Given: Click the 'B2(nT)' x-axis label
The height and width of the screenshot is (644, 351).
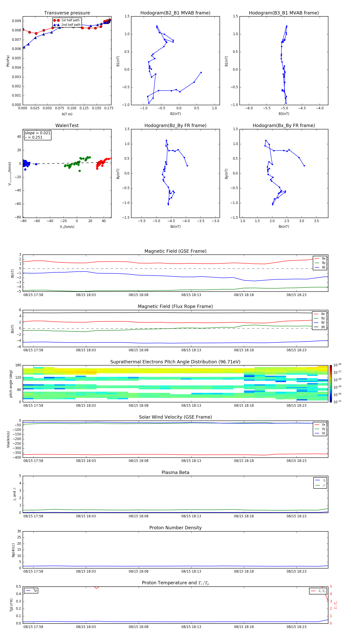Looking at the screenshot, I should 175,114.
